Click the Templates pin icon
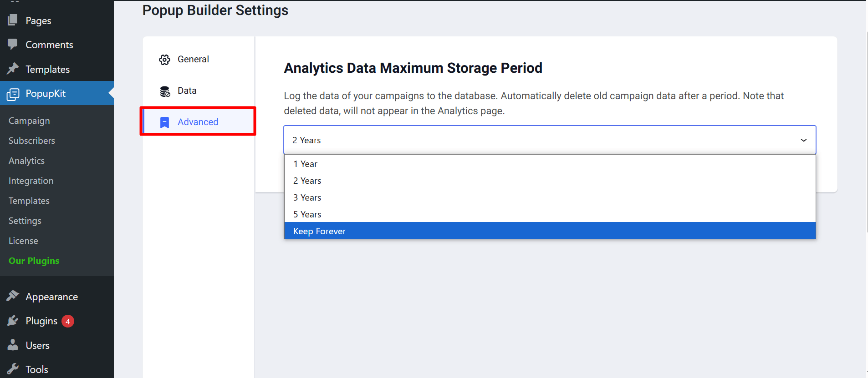This screenshot has width=868, height=378. (x=13, y=69)
